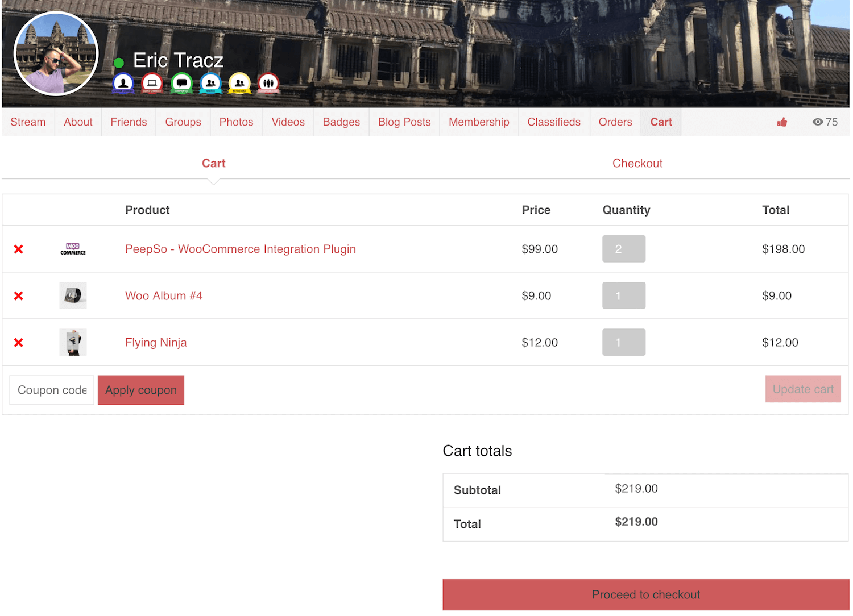This screenshot has height=616, width=853.
Task: Open the Woo Album #4 product link
Action: [164, 295]
